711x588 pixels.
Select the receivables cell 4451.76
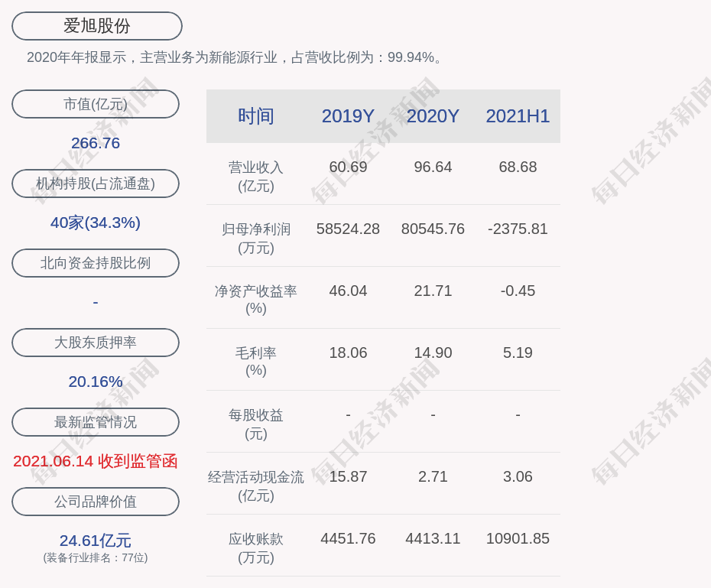[x=349, y=538]
